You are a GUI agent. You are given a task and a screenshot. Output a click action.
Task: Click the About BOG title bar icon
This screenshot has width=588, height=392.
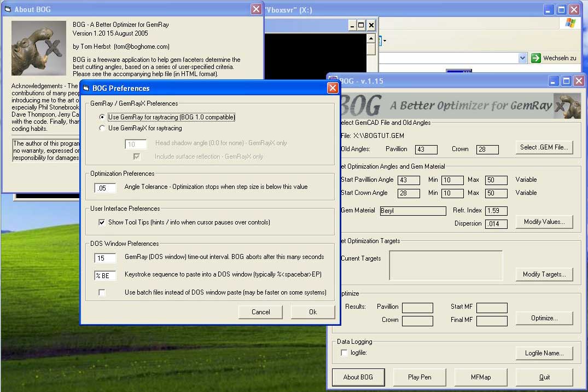(x=8, y=9)
